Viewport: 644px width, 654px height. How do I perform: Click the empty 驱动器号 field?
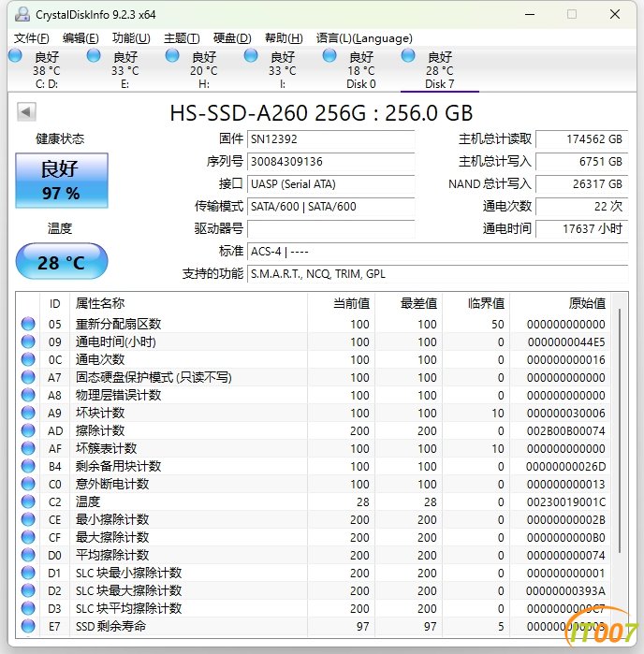click(331, 229)
